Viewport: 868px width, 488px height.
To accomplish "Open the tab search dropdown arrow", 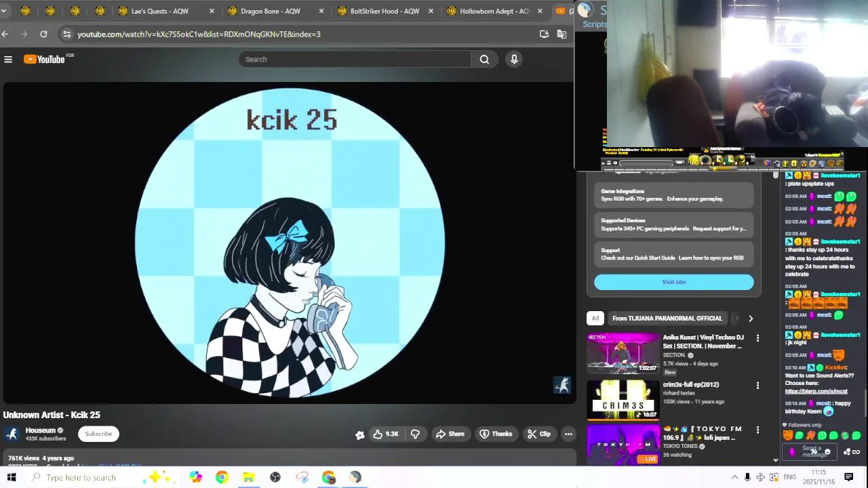I will click(x=3, y=11).
